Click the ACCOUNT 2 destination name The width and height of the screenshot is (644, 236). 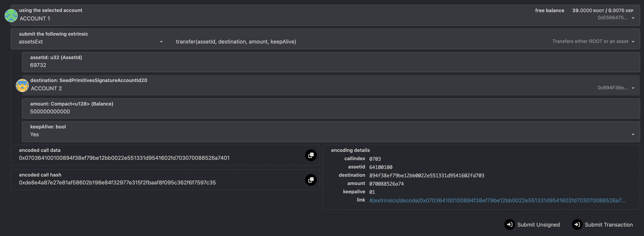point(46,88)
